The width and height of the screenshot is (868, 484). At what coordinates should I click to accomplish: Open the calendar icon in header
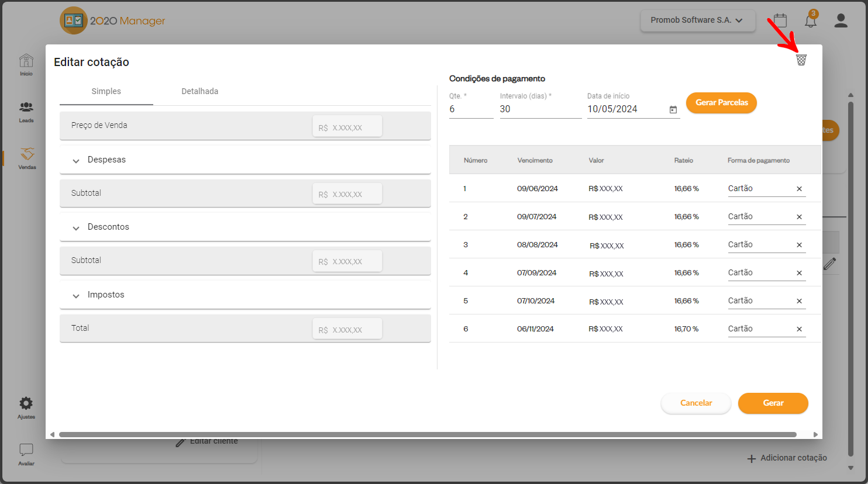point(780,20)
